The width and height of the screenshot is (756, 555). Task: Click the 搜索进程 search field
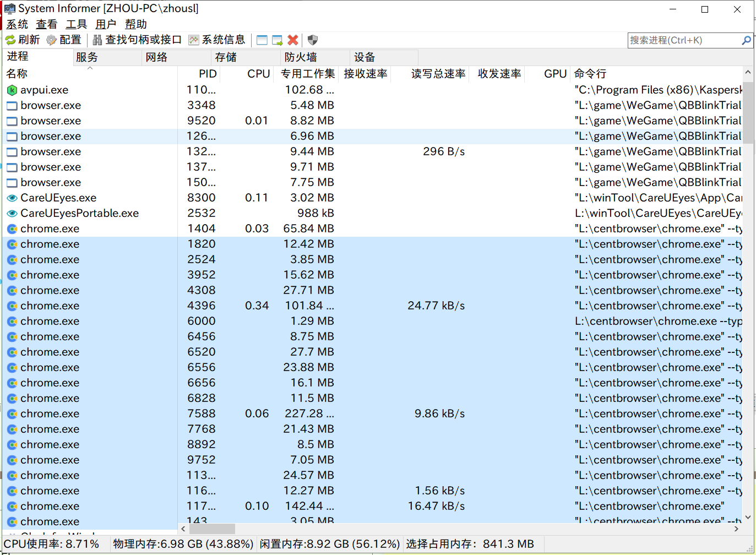683,40
